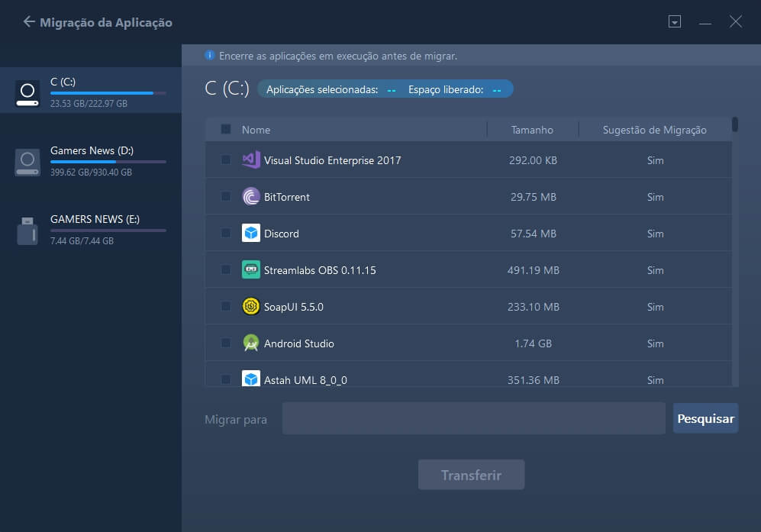Click the Discord app icon
The width and height of the screenshot is (761, 532).
click(x=253, y=233)
